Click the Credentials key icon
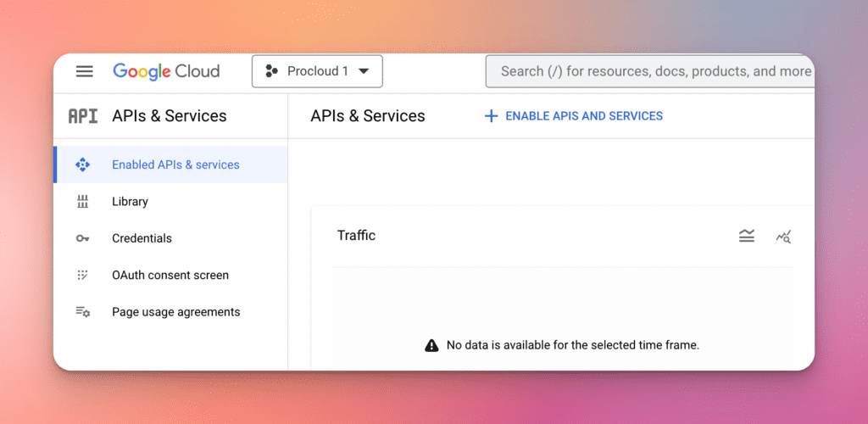 click(x=82, y=238)
